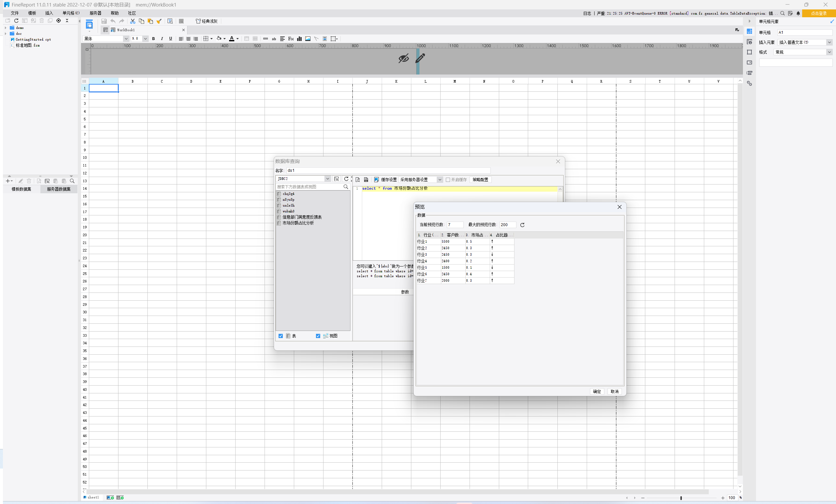This screenshot has width=836, height=504.
Task: Open the font color swatch dropdown
Action: point(238,39)
